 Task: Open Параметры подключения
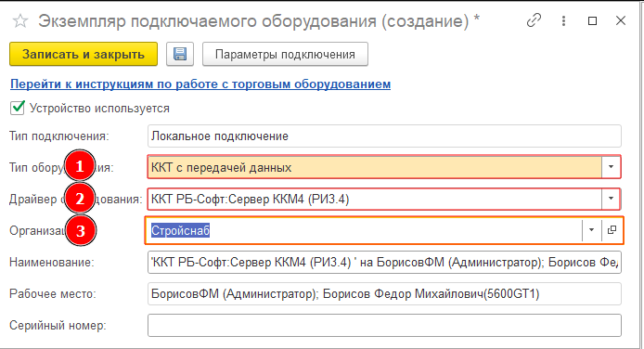tap(285, 54)
